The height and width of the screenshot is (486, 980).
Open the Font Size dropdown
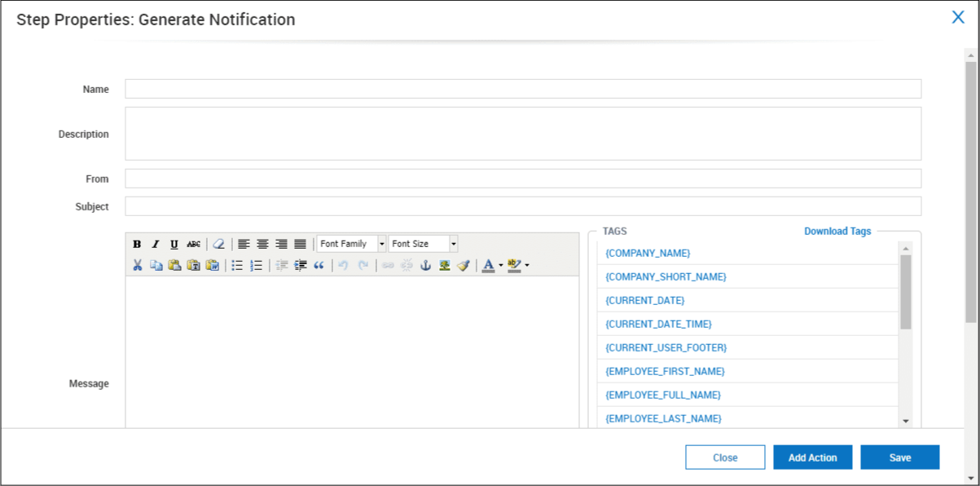click(x=424, y=244)
